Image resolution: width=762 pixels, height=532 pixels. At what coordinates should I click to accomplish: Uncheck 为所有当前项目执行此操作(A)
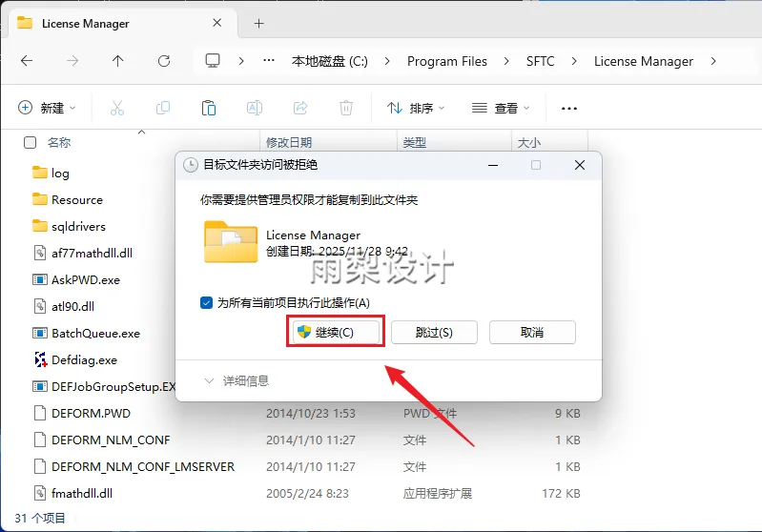206,303
